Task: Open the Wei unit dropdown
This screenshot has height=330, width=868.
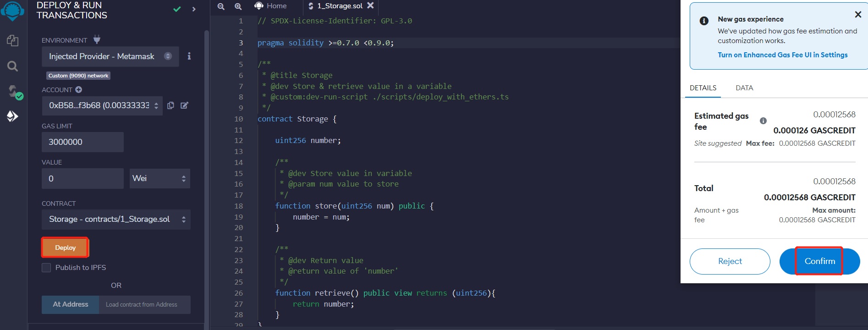Action: [159, 178]
